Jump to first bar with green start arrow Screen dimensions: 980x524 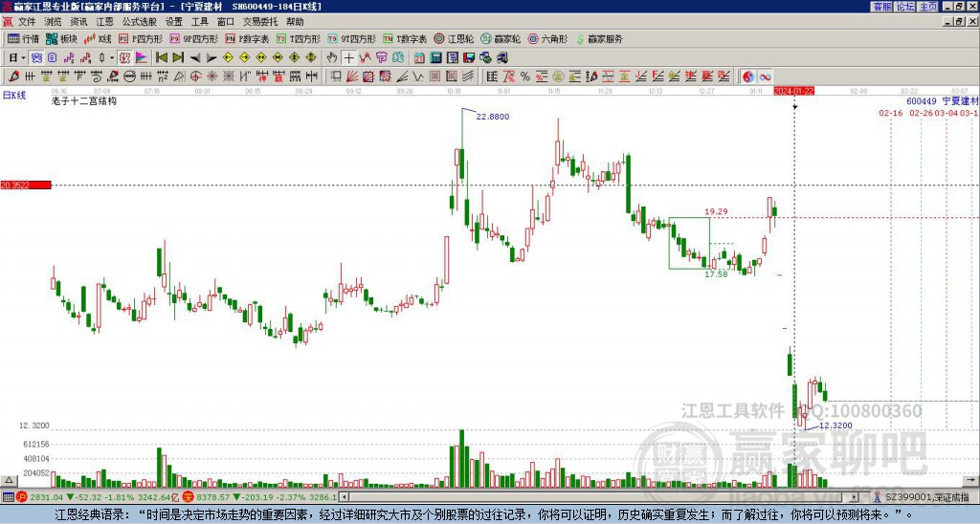tap(161, 58)
